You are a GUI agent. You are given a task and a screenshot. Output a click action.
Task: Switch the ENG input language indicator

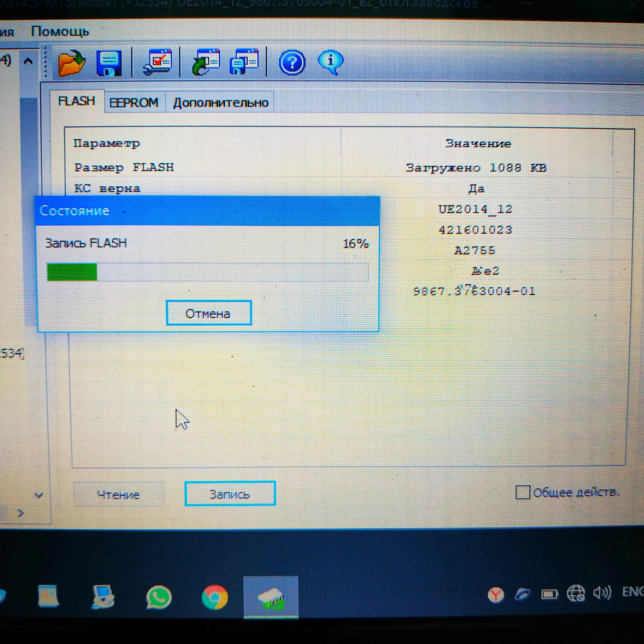[632, 592]
